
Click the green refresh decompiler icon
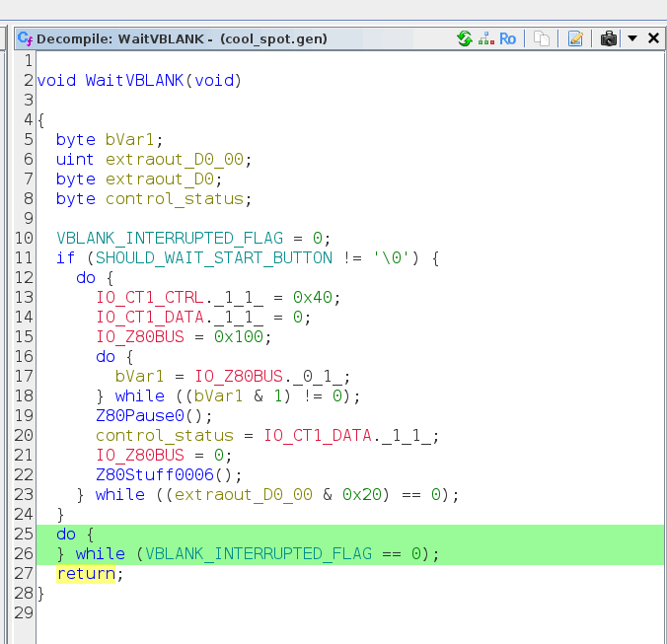[464, 38]
